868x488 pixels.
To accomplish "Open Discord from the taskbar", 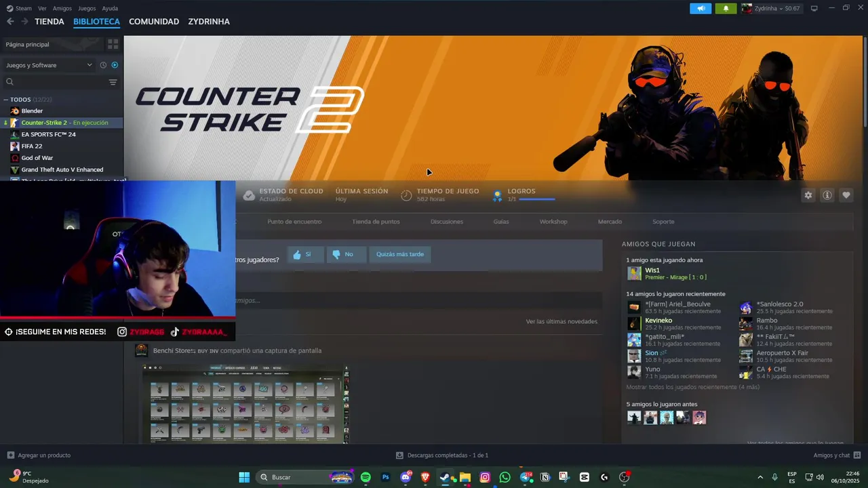I will click(406, 477).
